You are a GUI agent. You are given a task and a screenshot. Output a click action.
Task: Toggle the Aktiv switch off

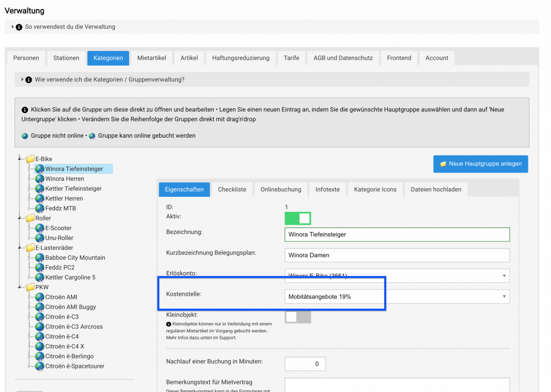(298, 218)
